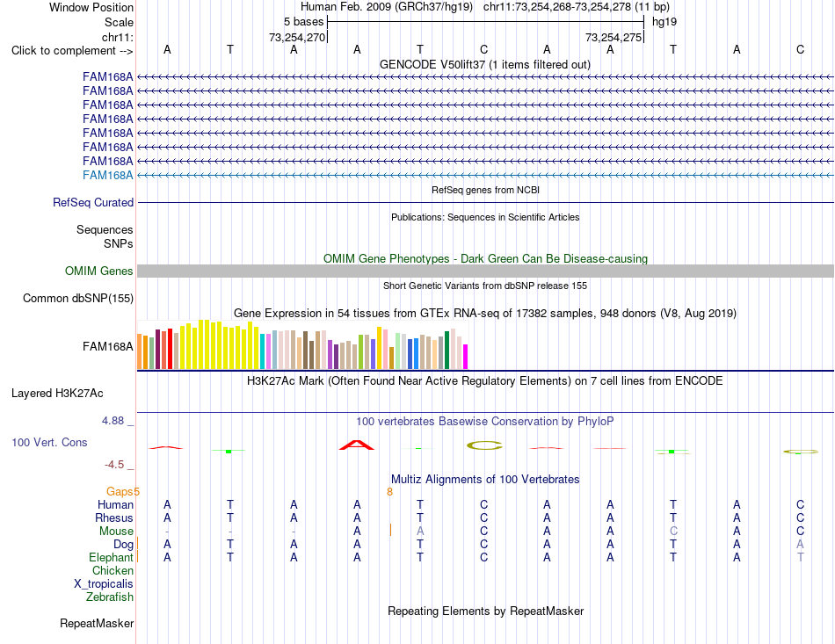Click the Sequences track label

(105, 229)
